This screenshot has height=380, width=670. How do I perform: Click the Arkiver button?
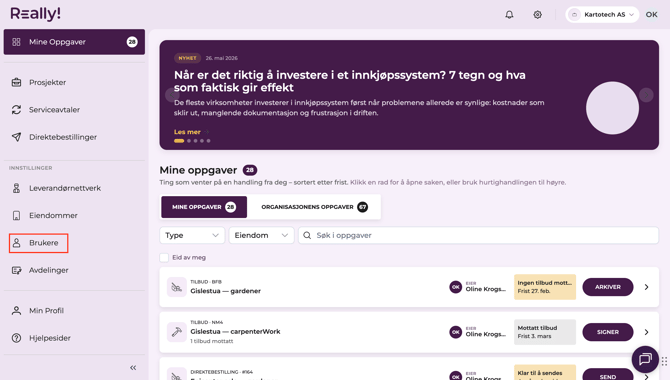click(608, 287)
